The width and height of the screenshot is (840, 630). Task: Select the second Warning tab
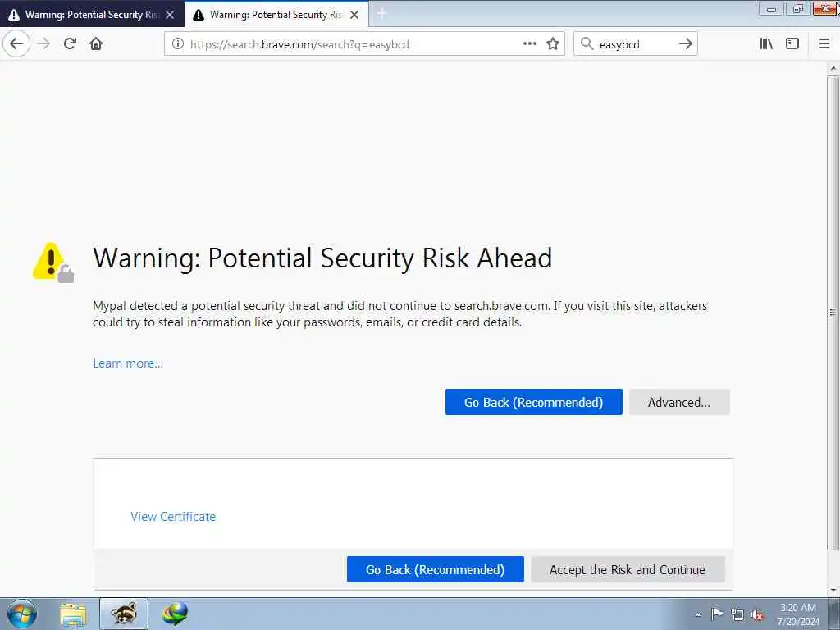pos(276,15)
